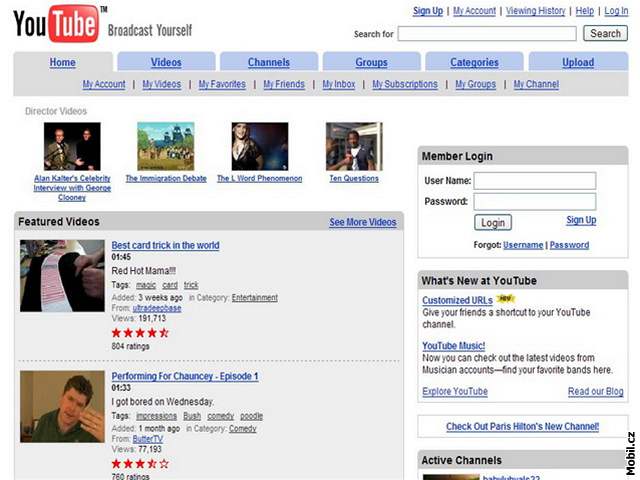The height and width of the screenshot is (480, 640).
Task: Click the Search button
Action: 605,33
